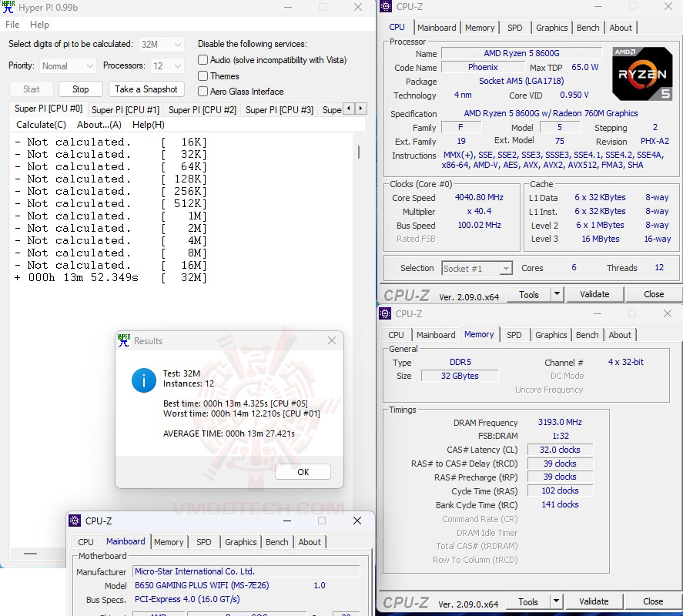Click the 102 clocks tRAS field
Image resolution: width=683 pixels, height=616 pixels.
pos(560,490)
